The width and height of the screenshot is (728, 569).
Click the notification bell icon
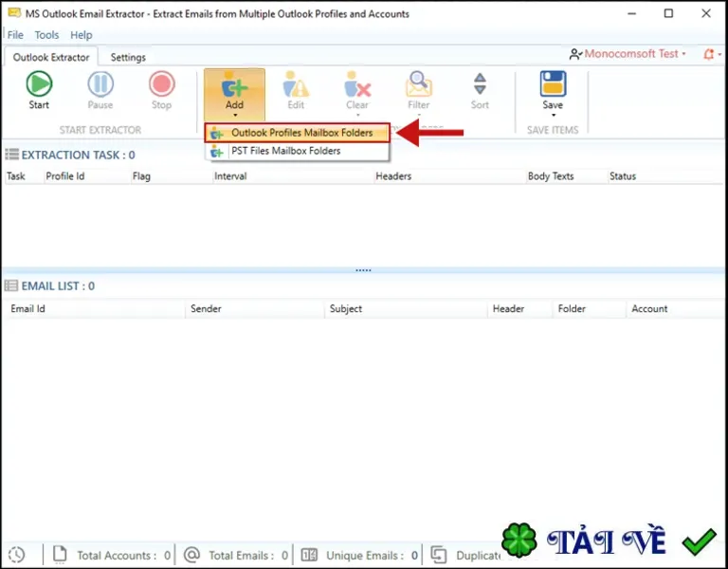tap(708, 54)
